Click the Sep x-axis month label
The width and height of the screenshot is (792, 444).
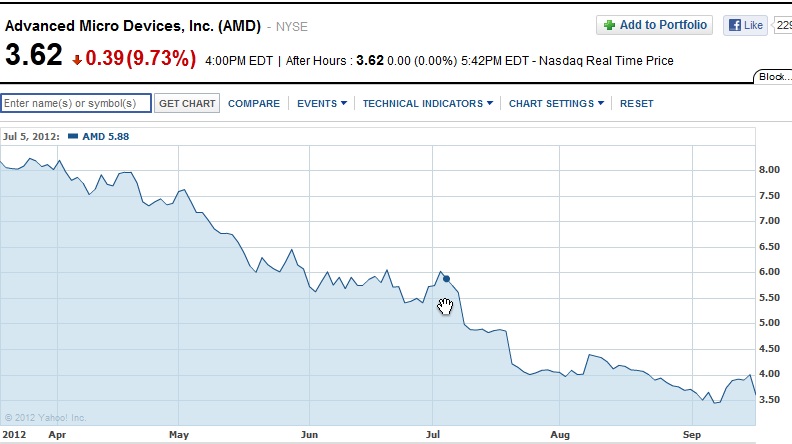(x=691, y=434)
